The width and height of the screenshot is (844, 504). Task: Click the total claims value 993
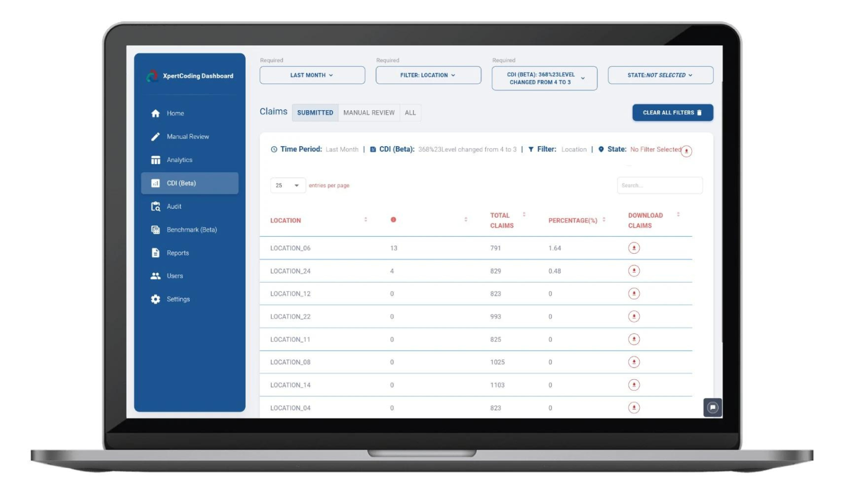tap(495, 317)
